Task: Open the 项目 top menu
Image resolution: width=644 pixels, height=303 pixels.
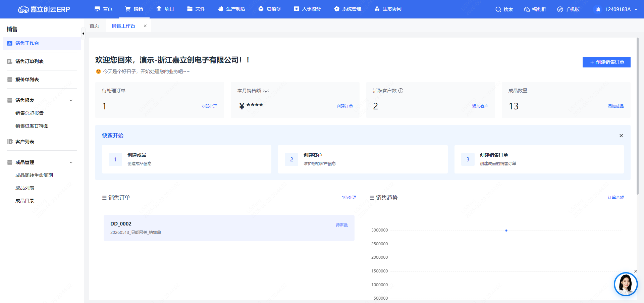Action: (x=165, y=9)
